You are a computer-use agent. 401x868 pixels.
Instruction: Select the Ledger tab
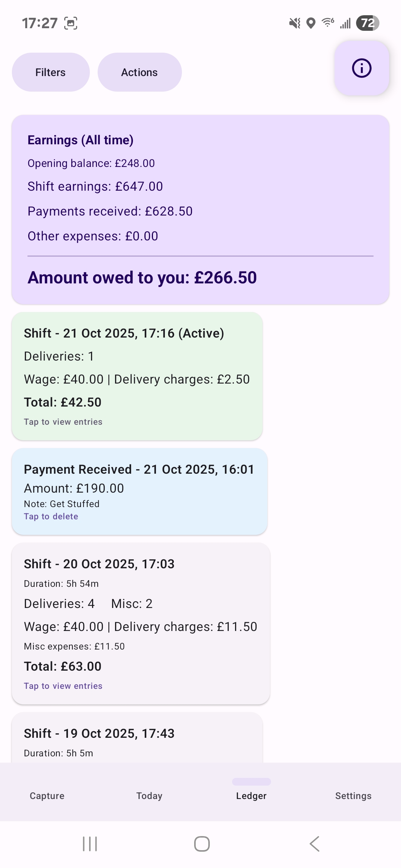[x=251, y=792]
